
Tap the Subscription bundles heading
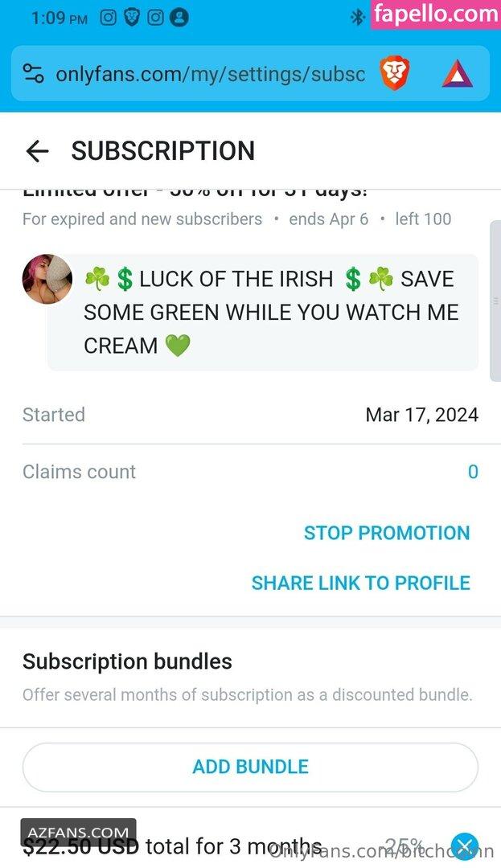(127, 661)
